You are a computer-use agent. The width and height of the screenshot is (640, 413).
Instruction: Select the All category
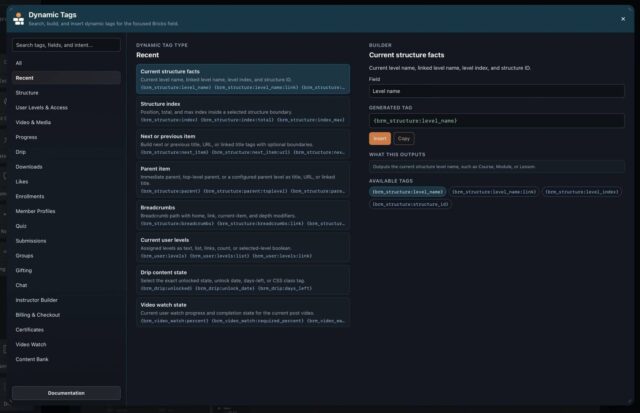(x=66, y=63)
